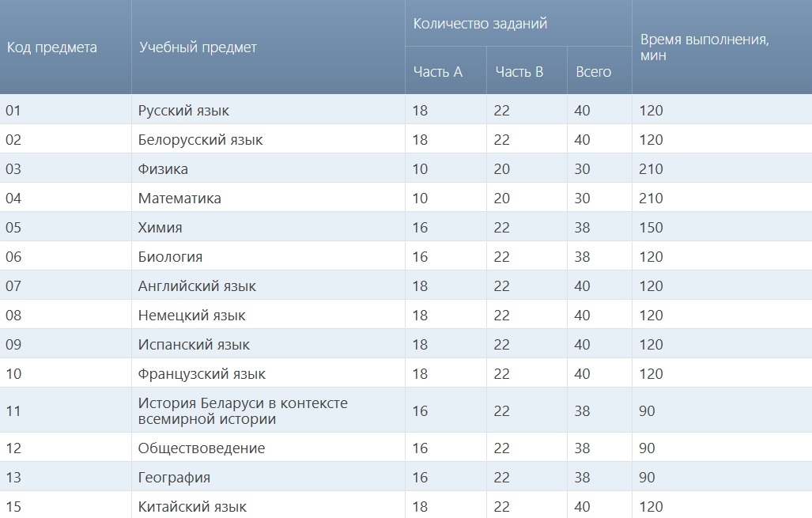
Task: Click the 'Всего' subheader
Action: (594, 72)
